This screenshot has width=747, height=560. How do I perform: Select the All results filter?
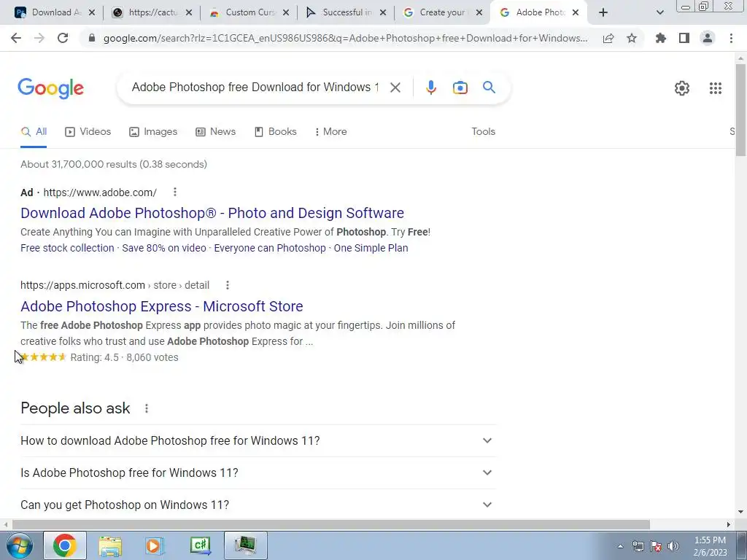click(34, 132)
